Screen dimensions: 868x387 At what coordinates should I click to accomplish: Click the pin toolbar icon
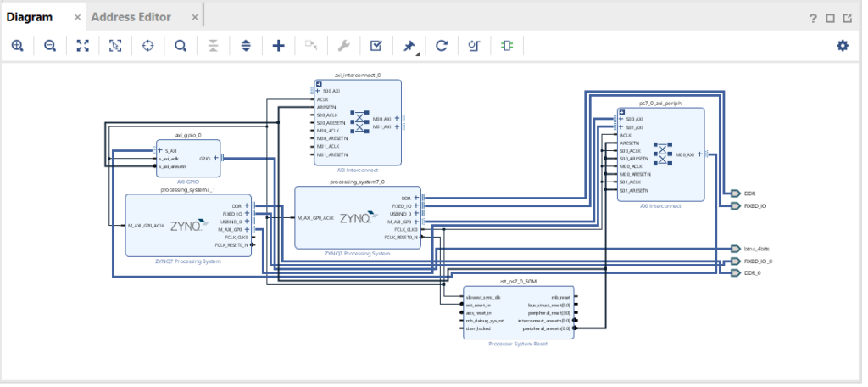tap(409, 46)
